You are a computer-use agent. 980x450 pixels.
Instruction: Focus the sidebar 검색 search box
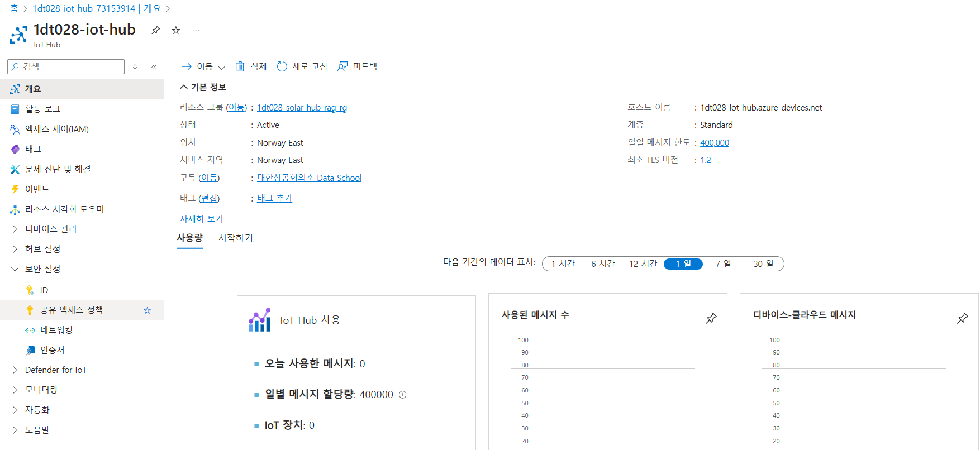pyautogui.click(x=66, y=66)
